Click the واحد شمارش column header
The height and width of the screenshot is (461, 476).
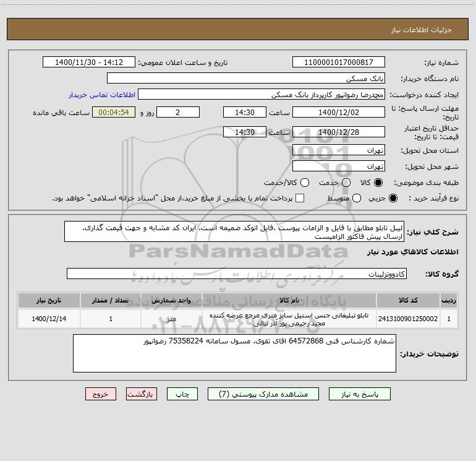(x=171, y=300)
